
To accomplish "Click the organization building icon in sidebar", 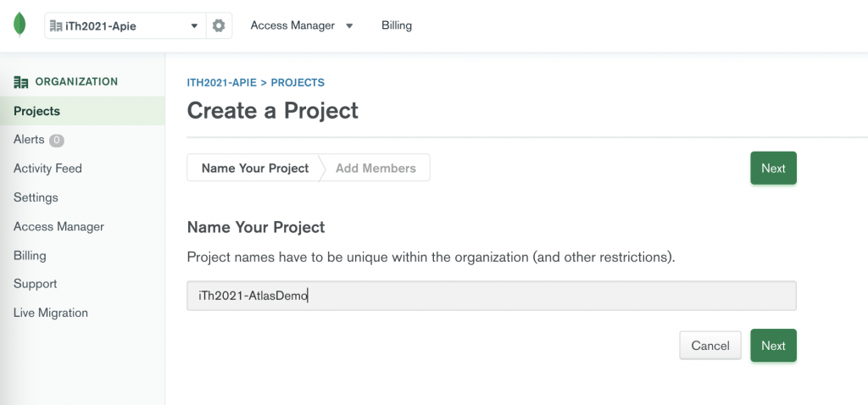I will coord(21,82).
